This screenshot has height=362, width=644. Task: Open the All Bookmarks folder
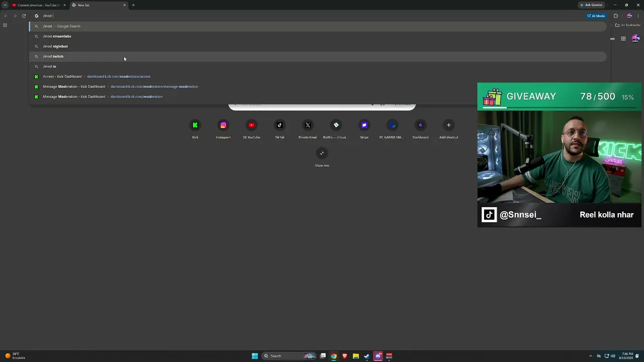click(627, 25)
